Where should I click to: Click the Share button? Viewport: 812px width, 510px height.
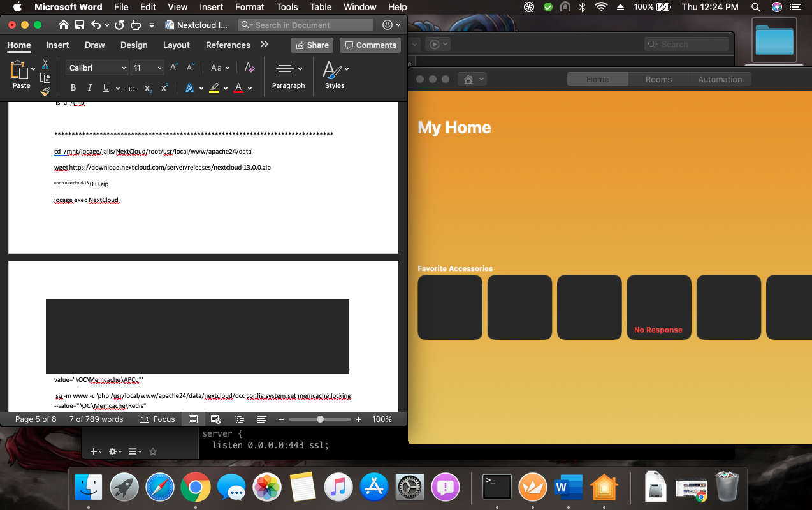point(312,45)
